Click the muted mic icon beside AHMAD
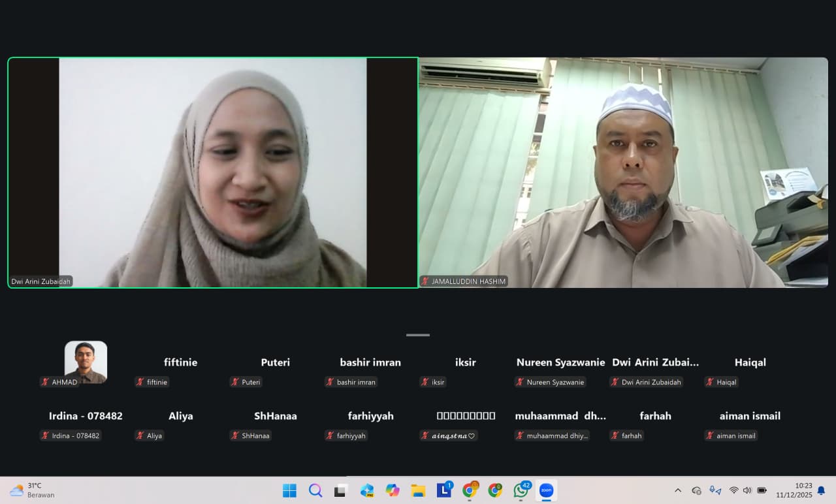Screen dimensions: 836x504 coord(46,382)
